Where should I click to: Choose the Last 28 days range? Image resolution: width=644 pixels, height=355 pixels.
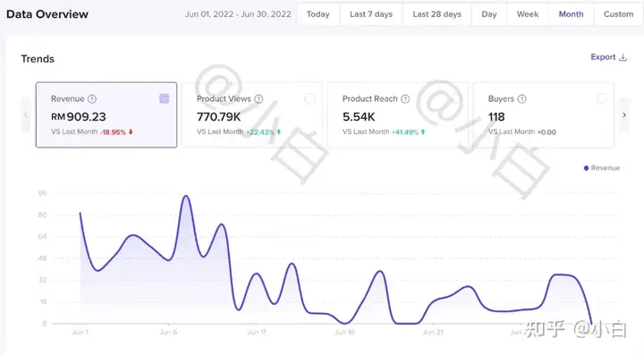point(437,14)
